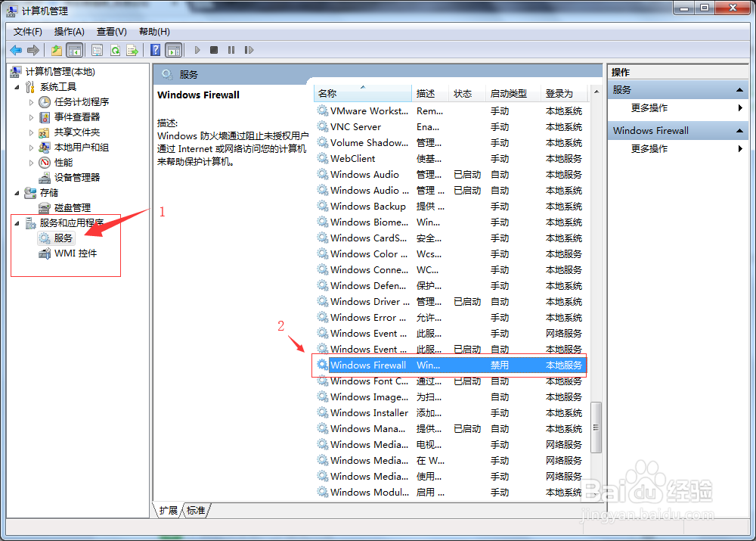Restart the service with the restart icon
The image size is (756, 541).
pos(249,50)
